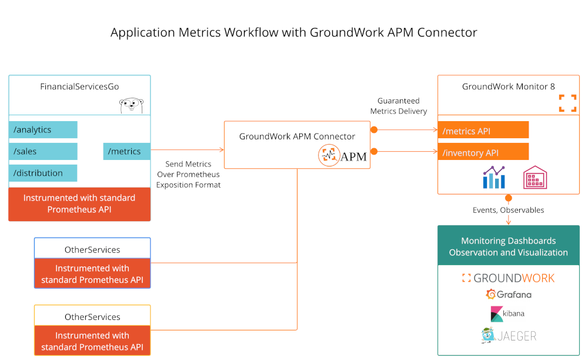The width and height of the screenshot is (588, 364).
Task: Click the 'GroundWork APM Connector' label
Action: [x=297, y=136]
